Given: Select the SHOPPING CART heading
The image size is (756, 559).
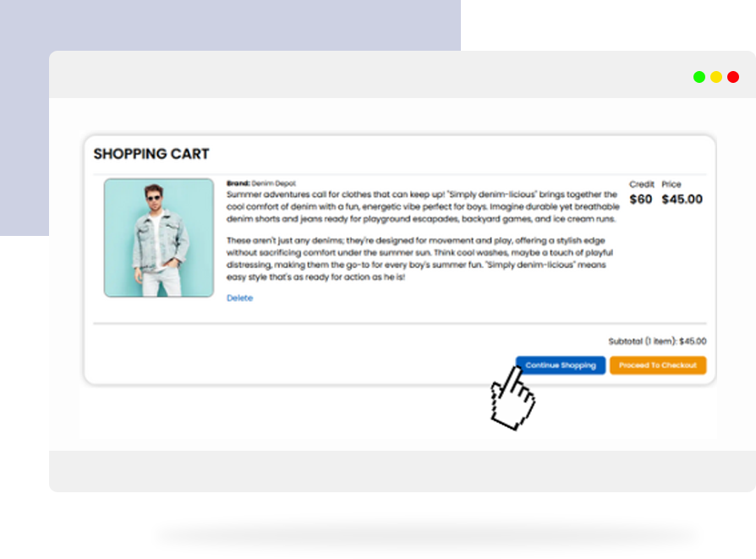Looking at the screenshot, I should 151,154.
